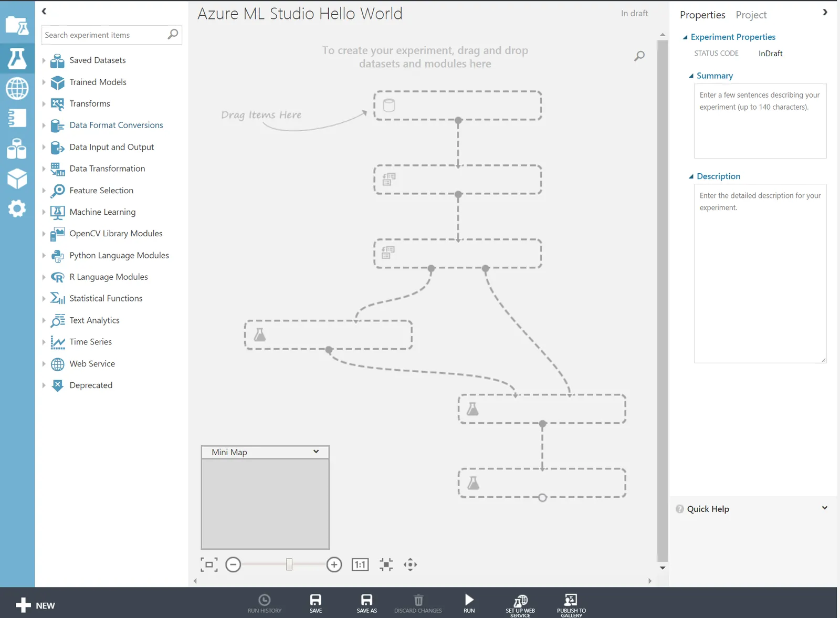840x618 pixels.
Task: Open the Settings gear in left sidebar
Action: [x=17, y=208]
